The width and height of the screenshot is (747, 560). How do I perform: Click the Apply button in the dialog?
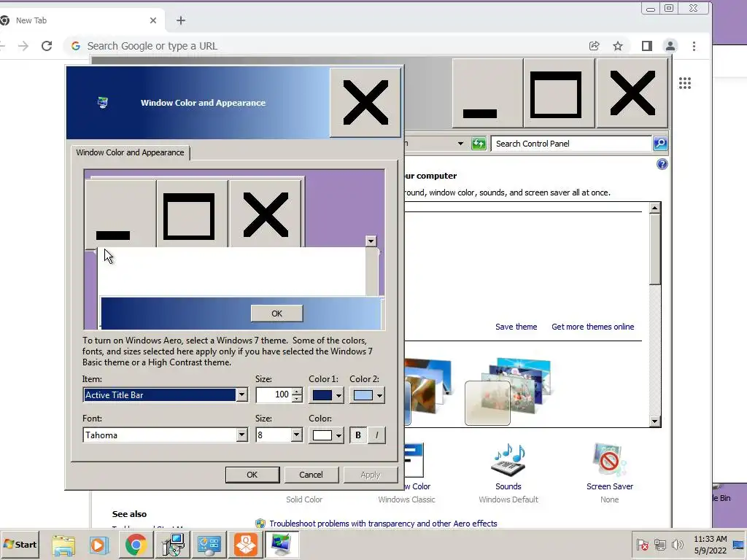(x=370, y=475)
